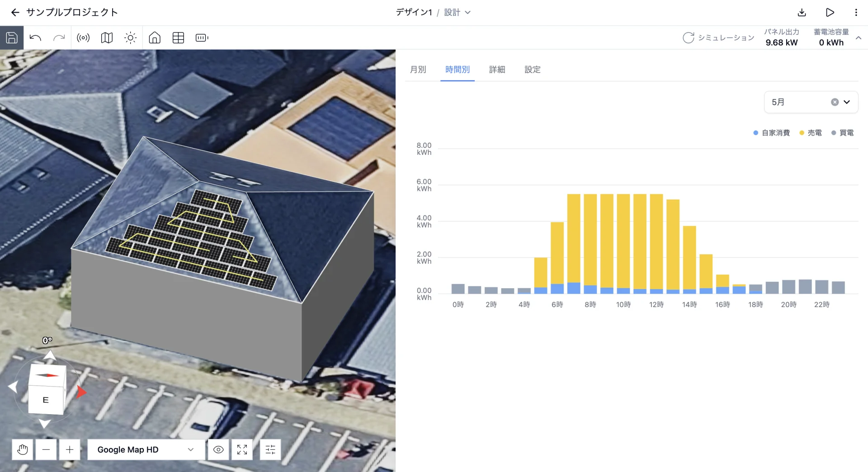The height and width of the screenshot is (472, 868).
Task: Switch to the 月別 tab
Action: 418,70
